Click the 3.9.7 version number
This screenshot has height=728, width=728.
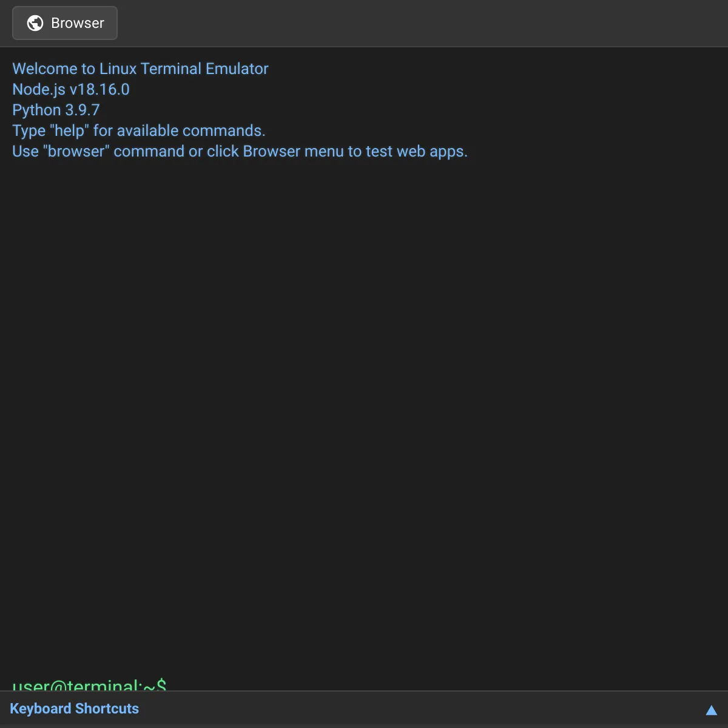(x=83, y=110)
